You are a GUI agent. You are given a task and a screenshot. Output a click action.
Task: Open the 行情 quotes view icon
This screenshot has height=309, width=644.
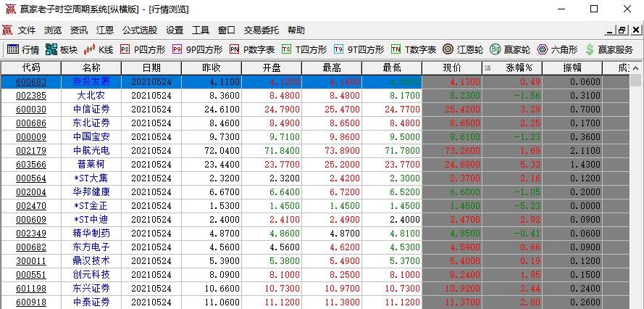pos(13,49)
